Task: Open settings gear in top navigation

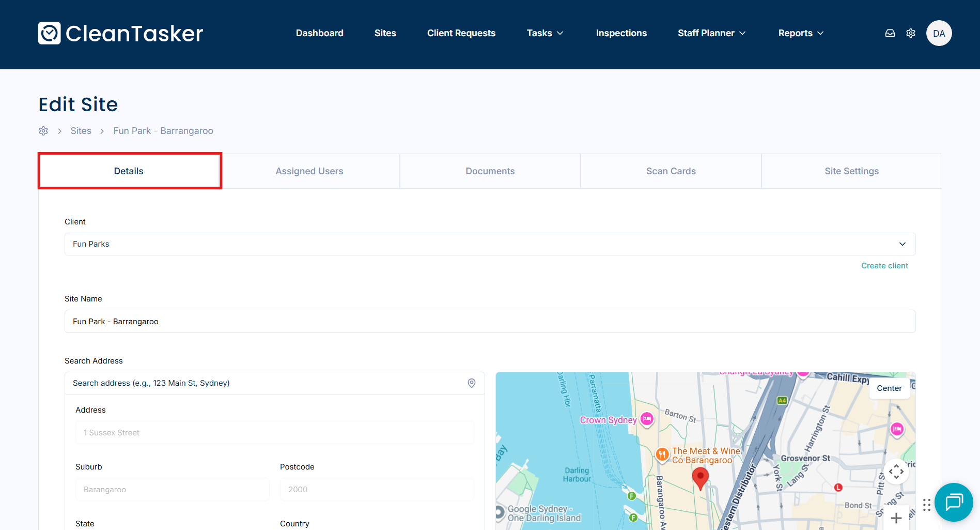Action: pyautogui.click(x=911, y=33)
